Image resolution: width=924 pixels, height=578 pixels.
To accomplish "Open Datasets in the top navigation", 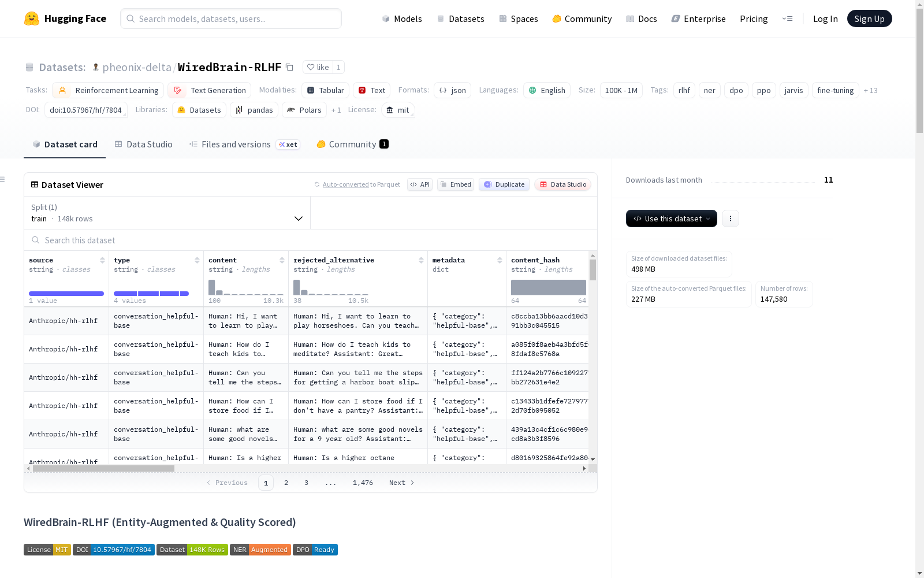I will tap(461, 18).
